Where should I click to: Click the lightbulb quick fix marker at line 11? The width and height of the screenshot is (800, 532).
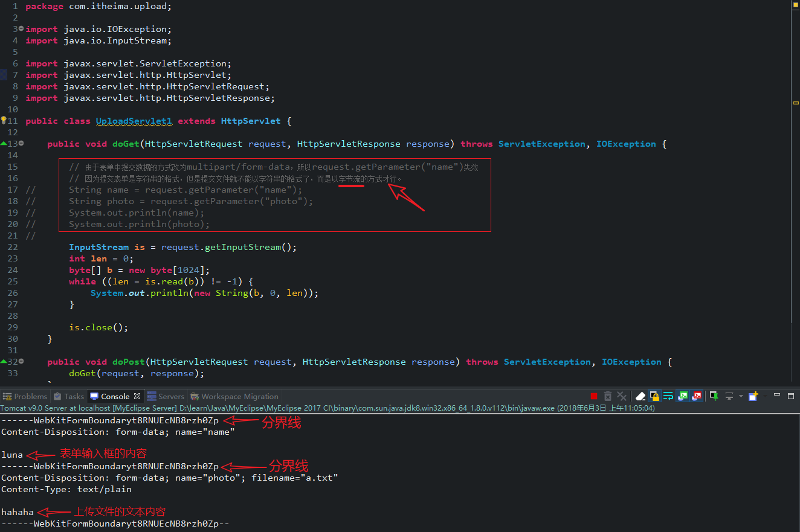(x=4, y=121)
